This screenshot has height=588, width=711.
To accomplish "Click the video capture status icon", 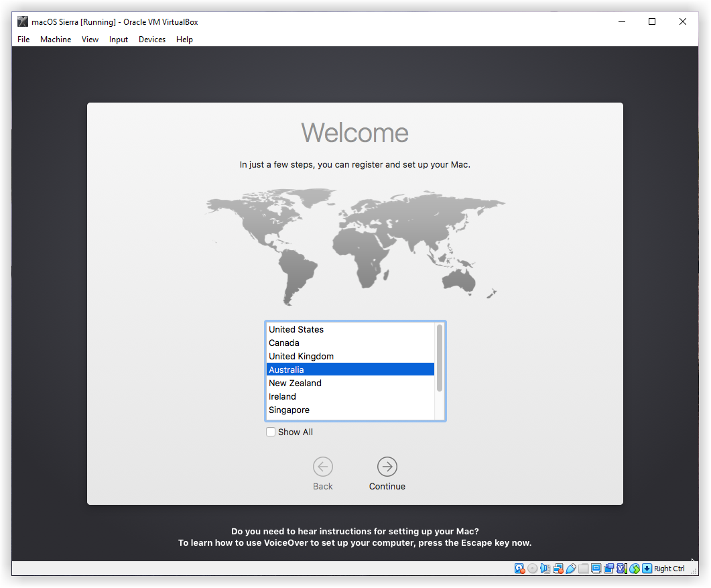I will tap(609, 569).
